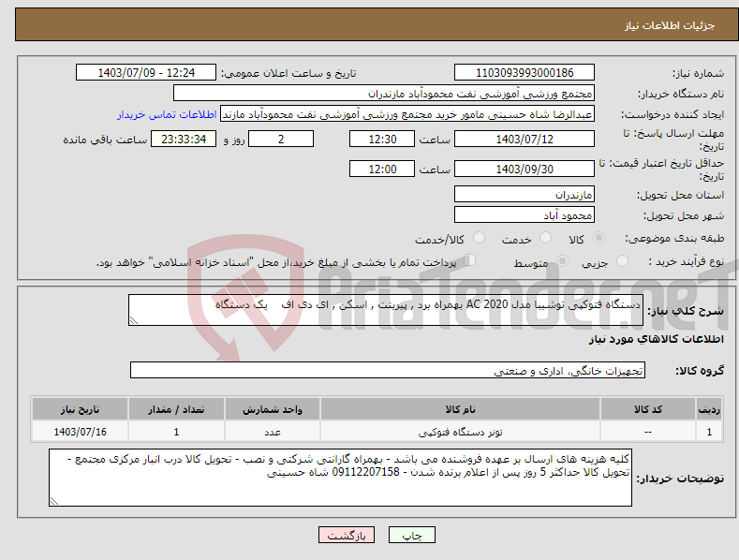Screen dimensions: 739x560
Task: Open the اطلاعات تماس خریدار link
Action: 167,114
